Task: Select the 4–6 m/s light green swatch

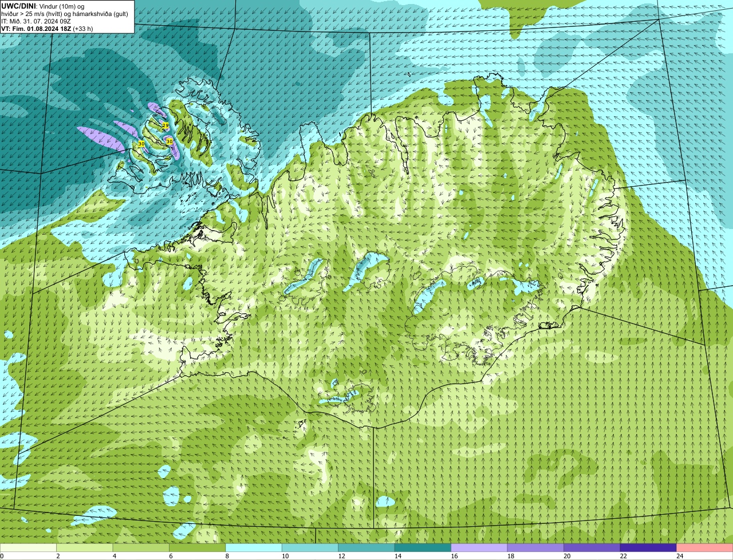Action: click(141, 548)
